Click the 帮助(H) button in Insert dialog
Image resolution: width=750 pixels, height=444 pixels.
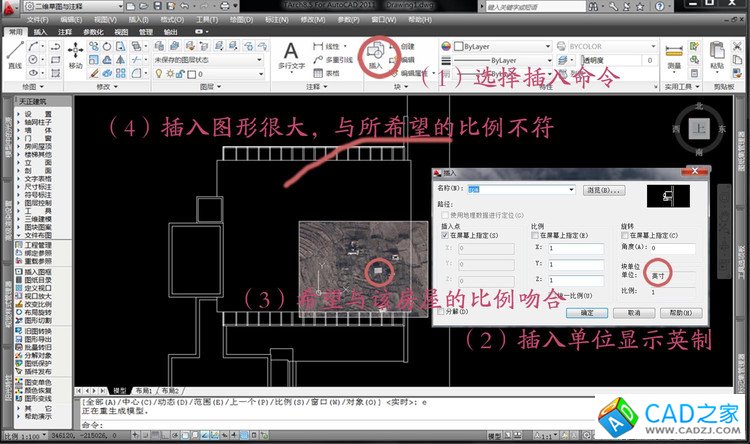pyautogui.click(x=681, y=313)
